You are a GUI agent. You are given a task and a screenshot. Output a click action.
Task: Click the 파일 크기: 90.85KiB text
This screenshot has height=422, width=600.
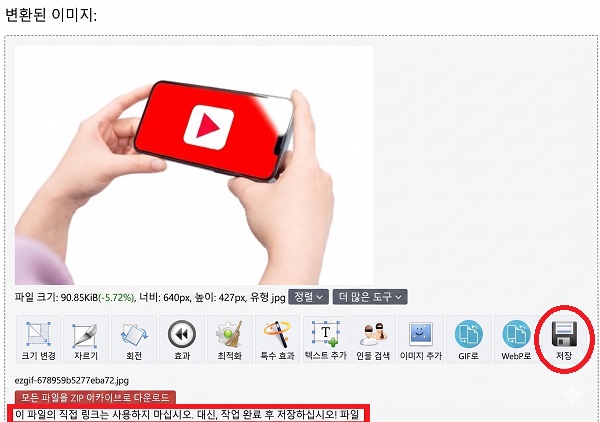[x=57, y=297]
